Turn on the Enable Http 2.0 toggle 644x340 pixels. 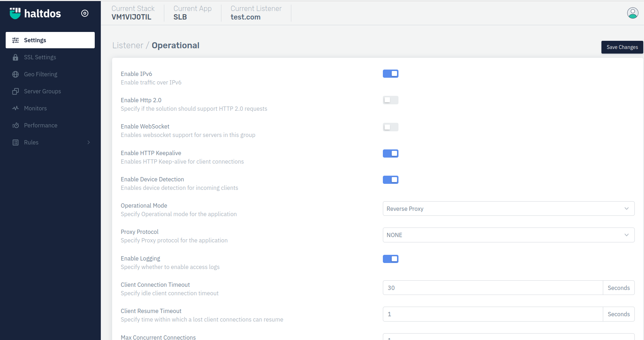[x=390, y=100]
